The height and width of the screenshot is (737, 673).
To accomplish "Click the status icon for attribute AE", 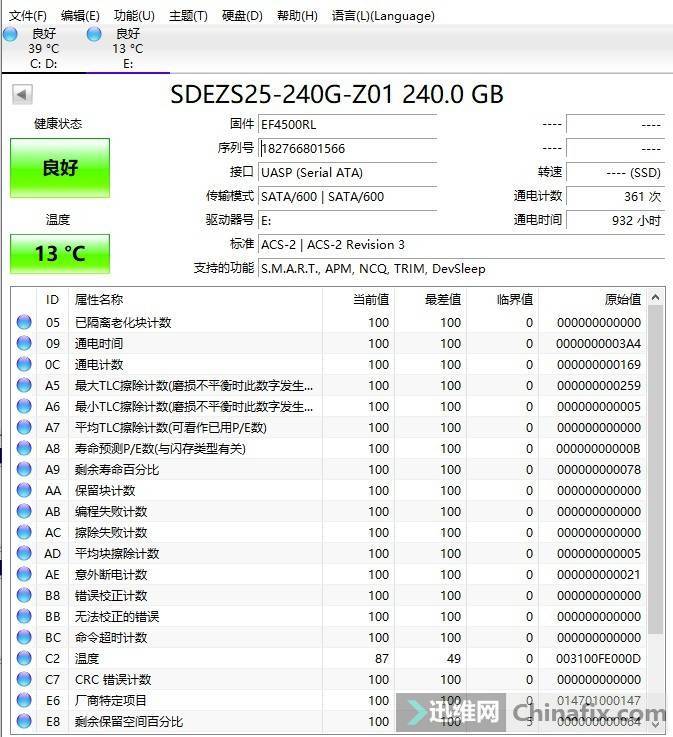I will [24, 574].
